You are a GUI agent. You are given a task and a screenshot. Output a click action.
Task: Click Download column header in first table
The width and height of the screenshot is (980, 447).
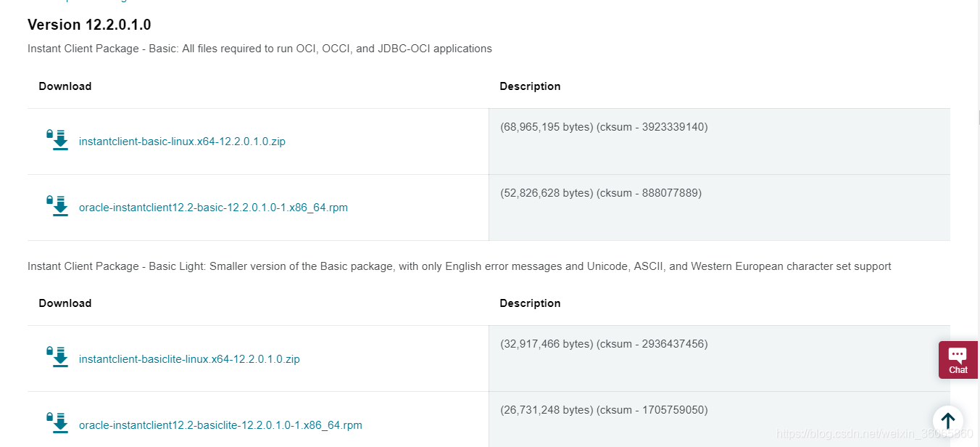tap(65, 86)
